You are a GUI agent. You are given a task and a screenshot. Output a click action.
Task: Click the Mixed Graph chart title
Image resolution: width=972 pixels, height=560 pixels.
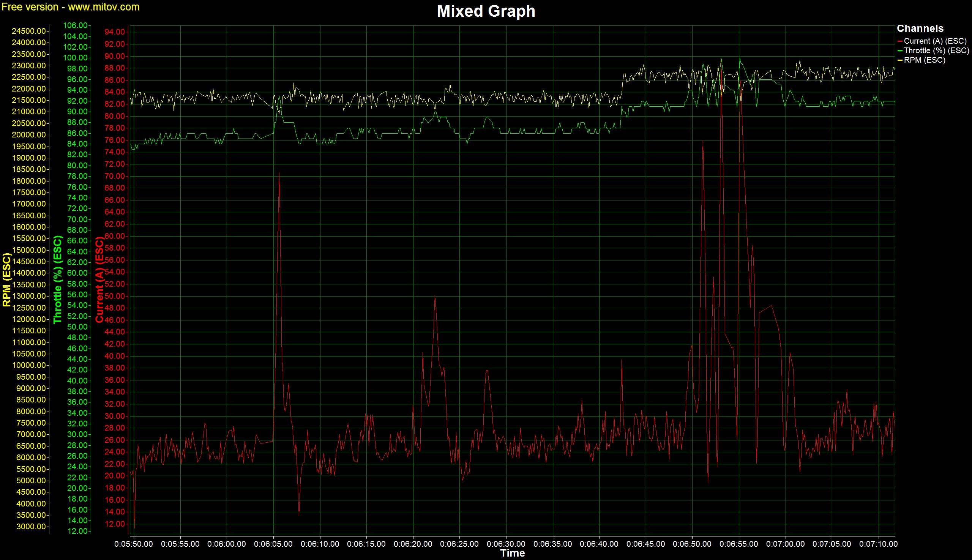(x=486, y=11)
